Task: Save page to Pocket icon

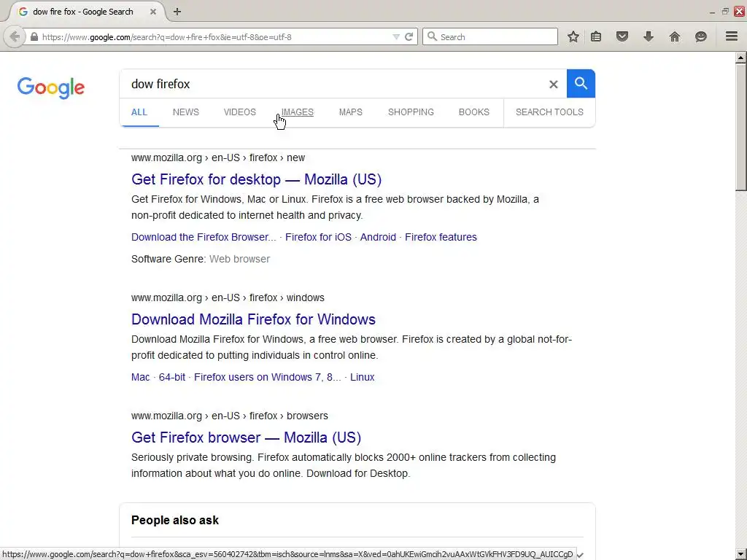Action: click(622, 36)
